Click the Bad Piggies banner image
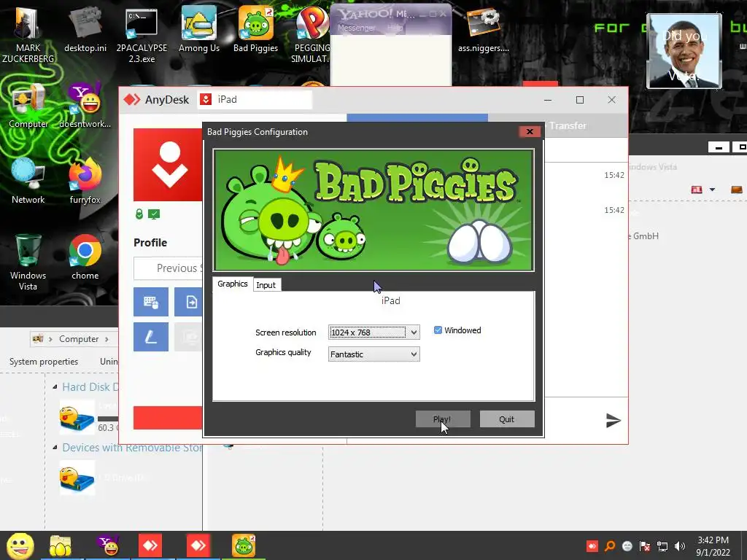The image size is (747, 560). coord(373,209)
